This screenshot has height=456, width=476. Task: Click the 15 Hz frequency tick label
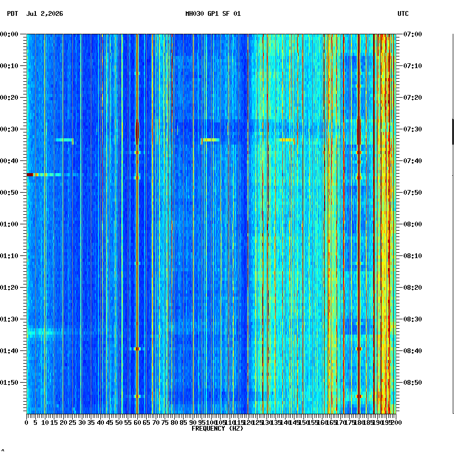pos(54,423)
